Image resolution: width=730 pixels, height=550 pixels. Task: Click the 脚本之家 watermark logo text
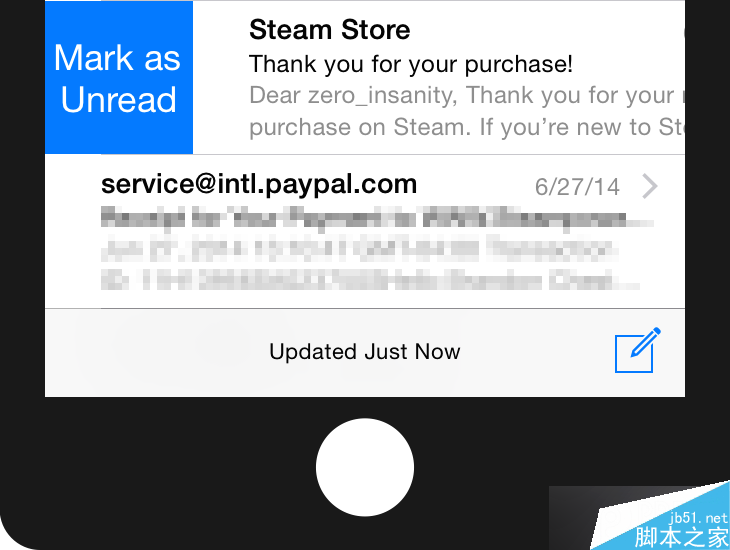[x=682, y=537]
